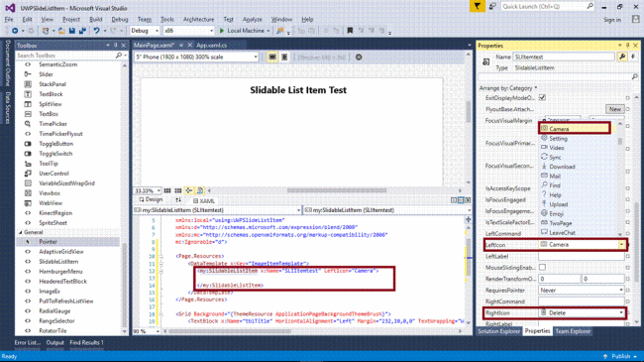
Task: Click the Camera item icon in dropdown list
Action: click(544, 129)
